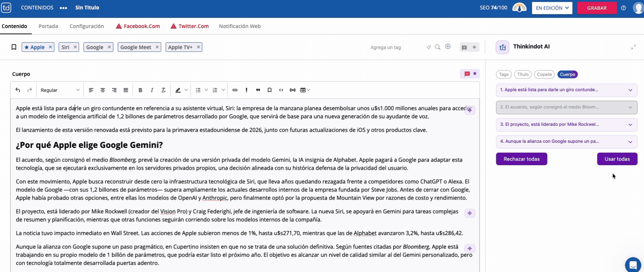Open the highlight color dropdown
The height and width of the screenshot is (272, 644).
point(186,90)
